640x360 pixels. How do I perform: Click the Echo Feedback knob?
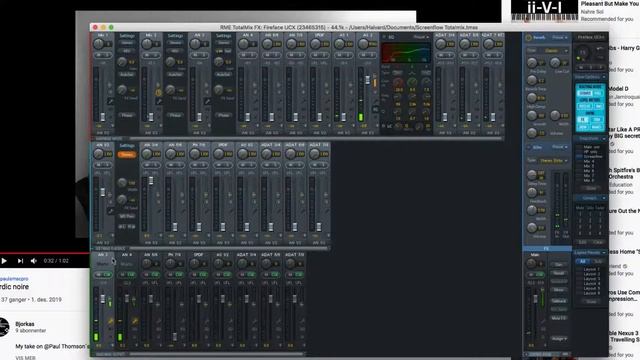click(532, 192)
